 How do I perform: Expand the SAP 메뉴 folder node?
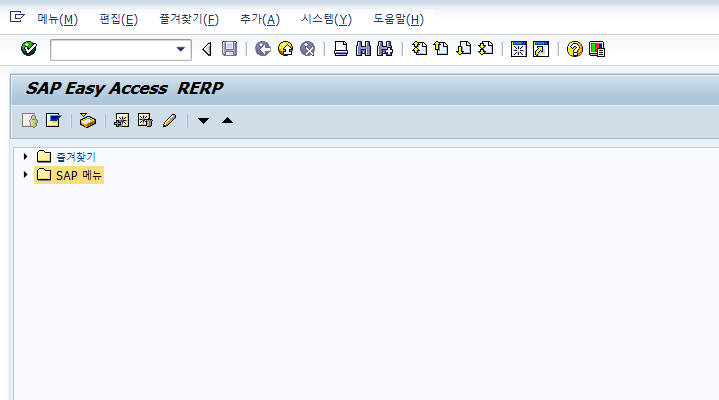pos(26,175)
